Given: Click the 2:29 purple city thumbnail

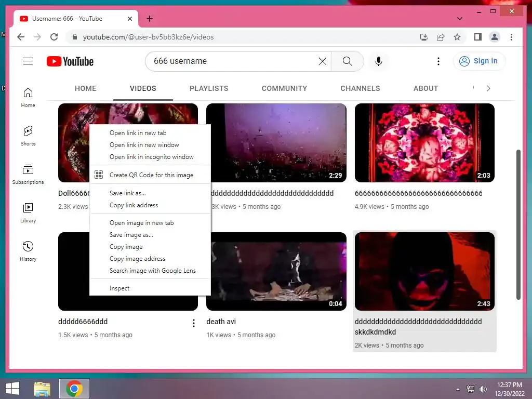Looking at the screenshot, I should [x=278, y=143].
